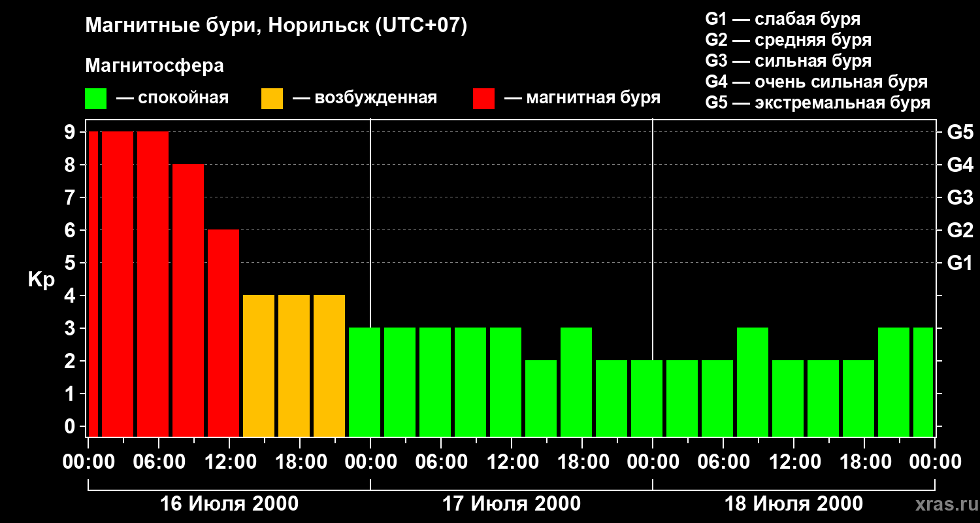Click the '17 Июля 2000' date label

[x=512, y=504]
